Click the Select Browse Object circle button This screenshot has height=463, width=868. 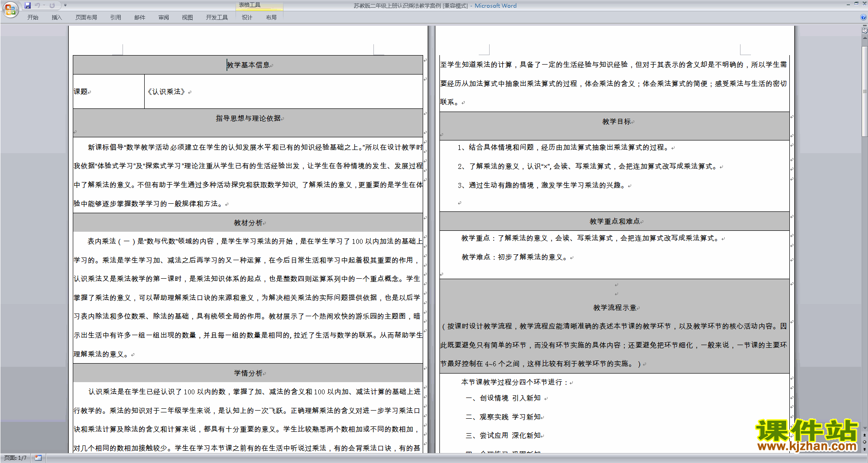tap(864, 442)
